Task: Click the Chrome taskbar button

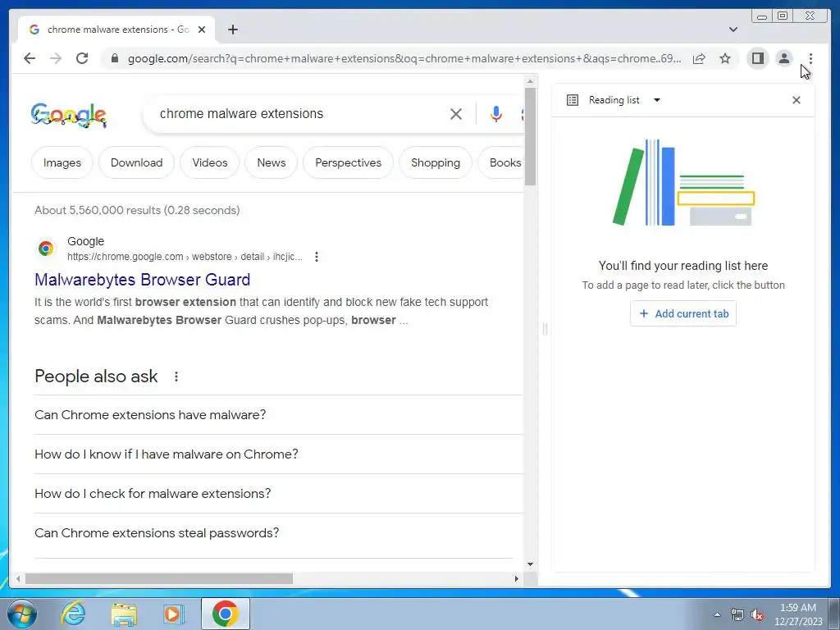Action: click(226, 614)
